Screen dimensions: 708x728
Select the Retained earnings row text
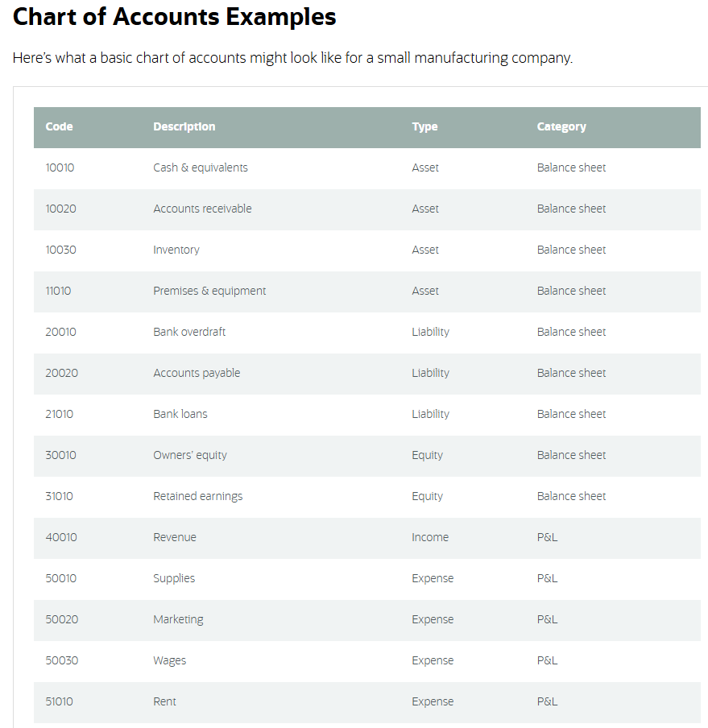197,496
